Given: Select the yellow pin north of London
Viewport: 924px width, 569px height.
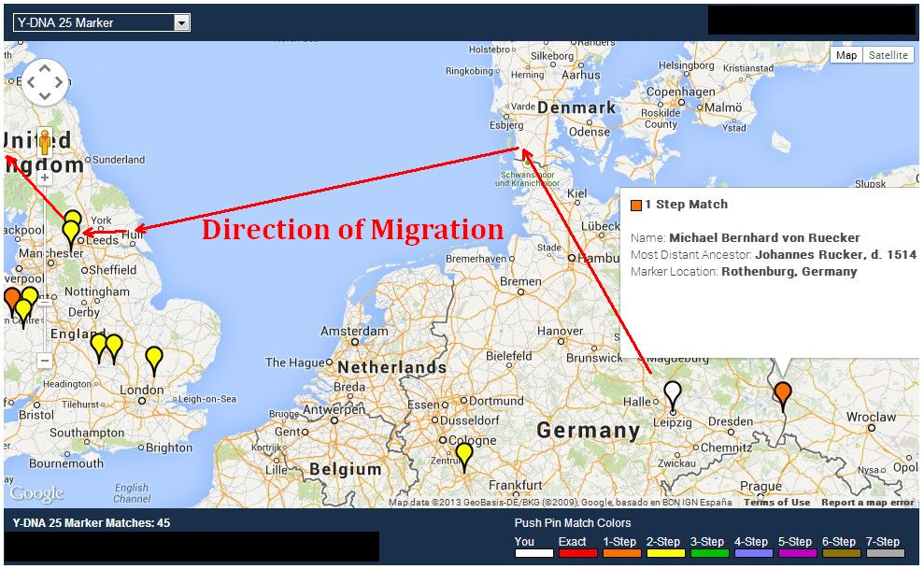Looking at the screenshot, I should tap(154, 360).
